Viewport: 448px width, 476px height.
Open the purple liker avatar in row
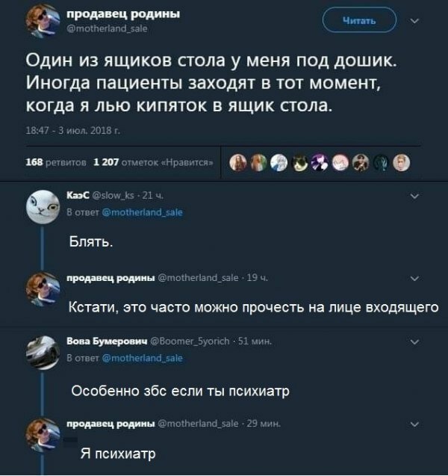coord(320,163)
